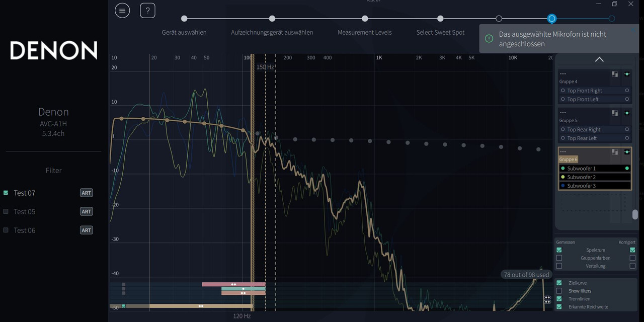644x322 pixels.
Task: Click the group list scrollbar handle
Action: tap(635, 215)
